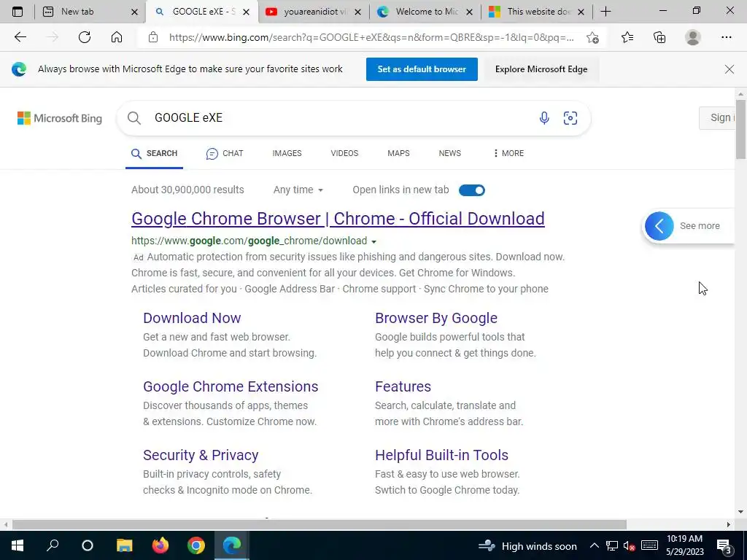This screenshot has height=560, width=747.
Task: Expand the MORE search categories menu
Action: tap(508, 153)
